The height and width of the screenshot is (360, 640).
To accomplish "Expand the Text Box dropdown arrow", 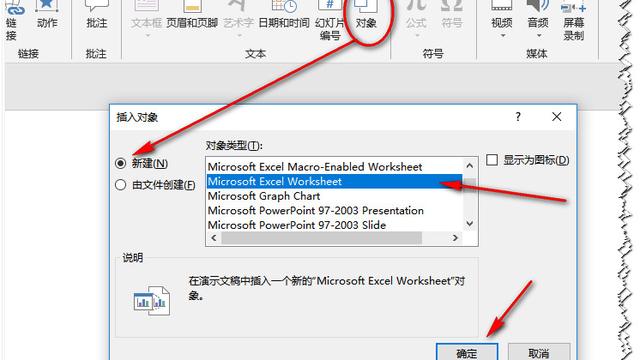I will 147,36.
